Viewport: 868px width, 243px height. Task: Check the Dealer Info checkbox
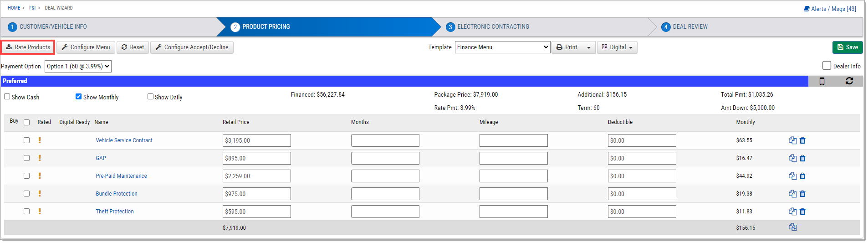tap(827, 66)
